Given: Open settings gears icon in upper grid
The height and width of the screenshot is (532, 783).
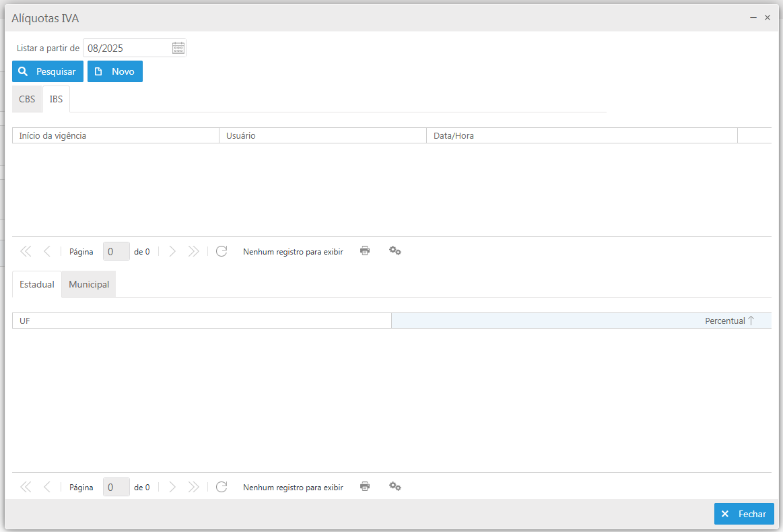Looking at the screenshot, I should pyautogui.click(x=395, y=251).
